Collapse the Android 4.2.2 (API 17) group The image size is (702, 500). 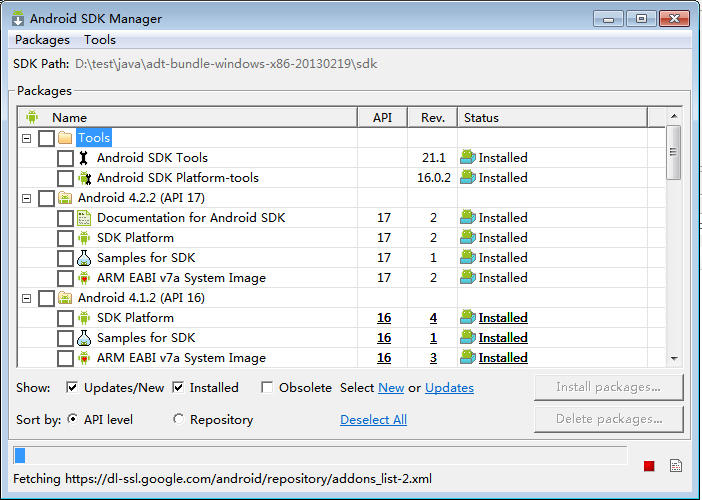[x=27, y=198]
